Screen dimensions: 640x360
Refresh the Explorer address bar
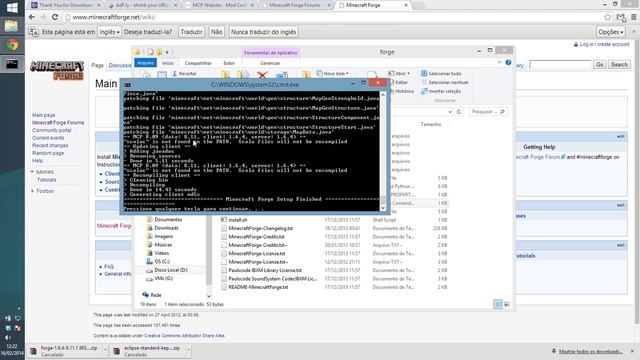click(459, 111)
